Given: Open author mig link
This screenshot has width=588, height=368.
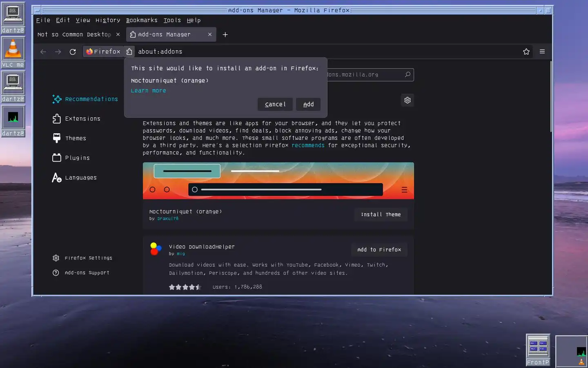Looking at the screenshot, I should [x=181, y=254].
